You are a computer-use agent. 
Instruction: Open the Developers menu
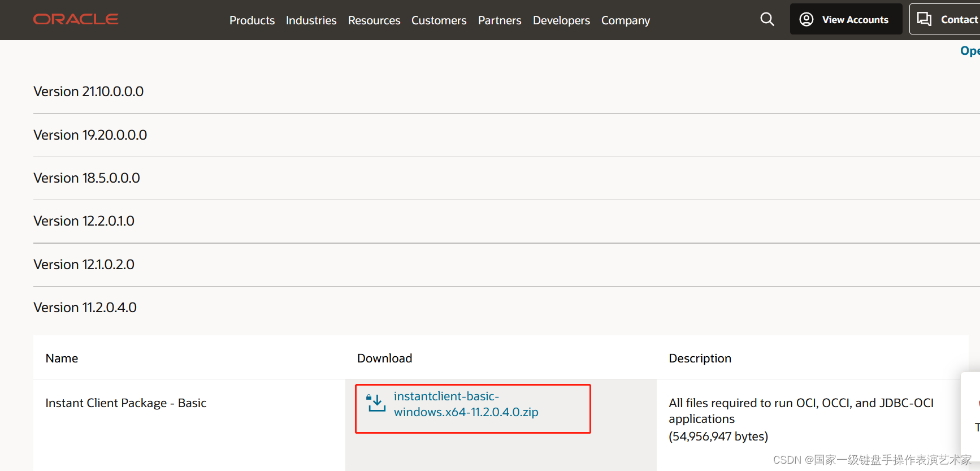pyautogui.click(x=561, y=20)
